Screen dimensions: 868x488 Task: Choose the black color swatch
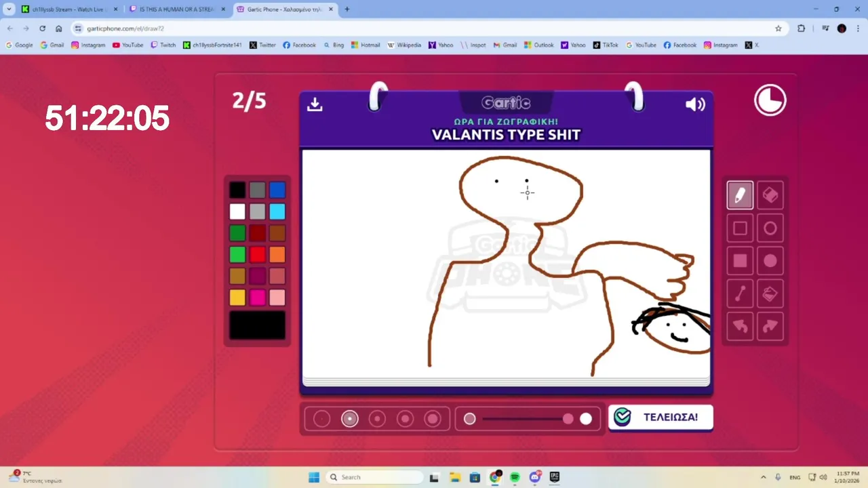pos(237,190)
